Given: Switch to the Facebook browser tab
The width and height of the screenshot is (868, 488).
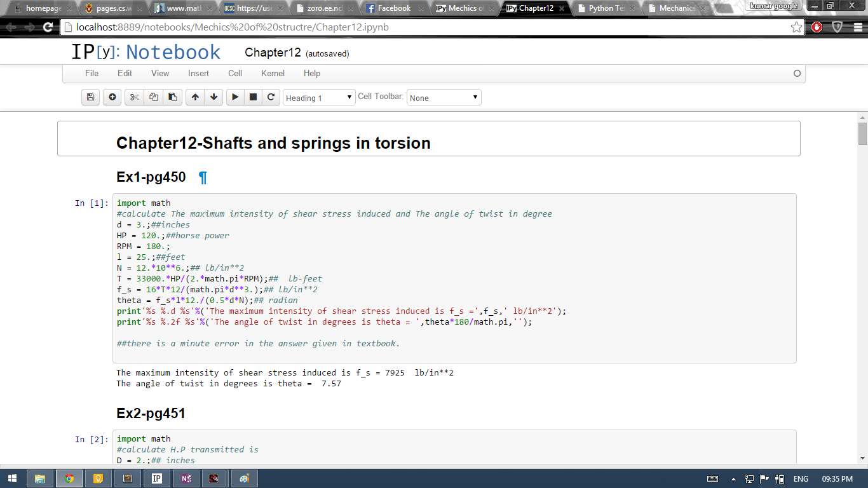Looking at the screenshot, I should pyautogui.click(x=393, y=8).
